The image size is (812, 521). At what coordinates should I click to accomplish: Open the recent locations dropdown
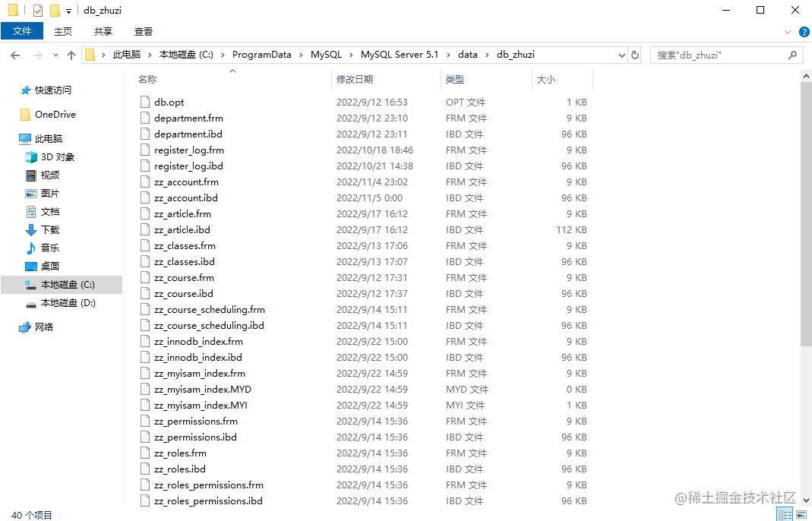click(55, 55)
